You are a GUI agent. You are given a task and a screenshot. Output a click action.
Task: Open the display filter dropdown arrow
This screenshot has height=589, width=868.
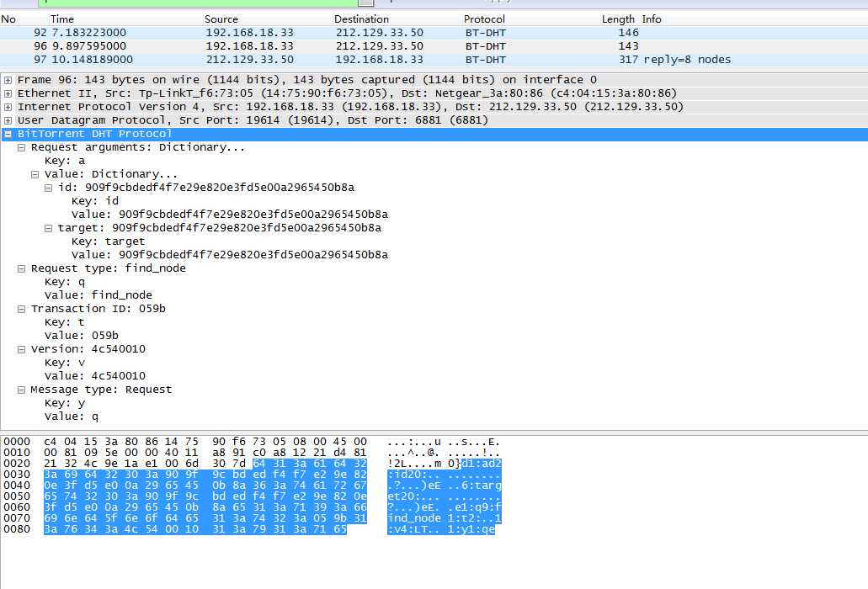coord(366,3)
